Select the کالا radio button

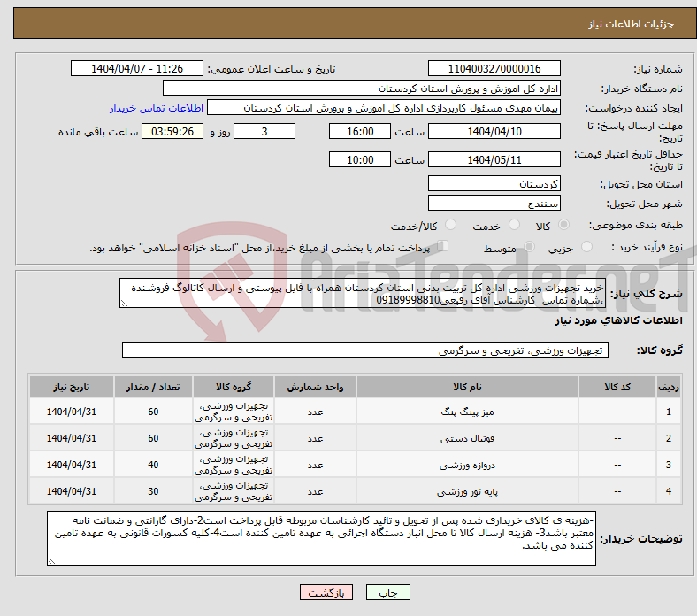point(563,225)
